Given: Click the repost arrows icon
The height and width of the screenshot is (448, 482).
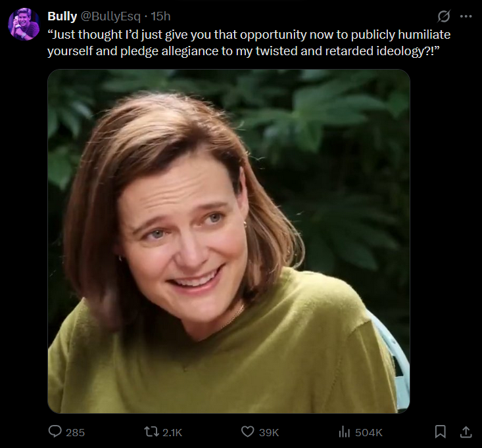Looking at the screenshot, I should click(x=151, y=432).
